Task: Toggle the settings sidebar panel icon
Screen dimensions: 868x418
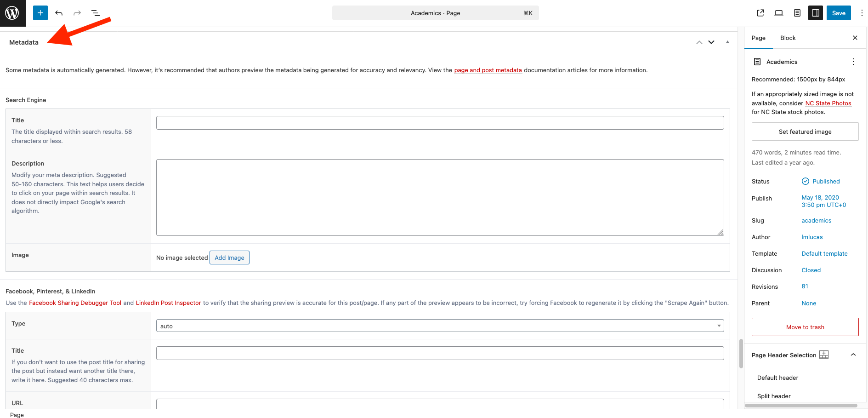Action: click(x=816, y=13)
